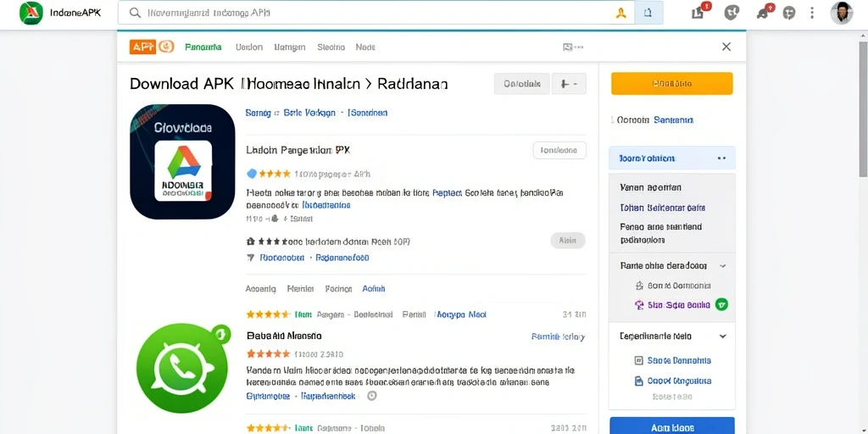Select the green Panamka tab
This screenshot has height=434, width=868.
pos(203,47)
